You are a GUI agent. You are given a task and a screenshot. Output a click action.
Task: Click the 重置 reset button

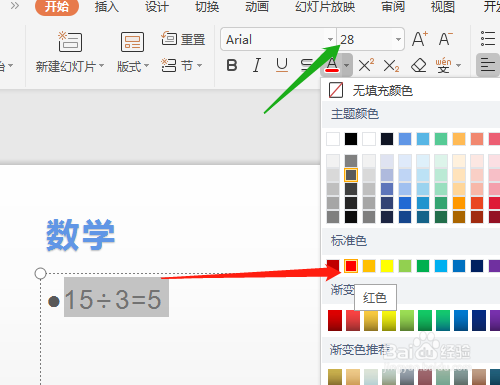pos(183,39)
